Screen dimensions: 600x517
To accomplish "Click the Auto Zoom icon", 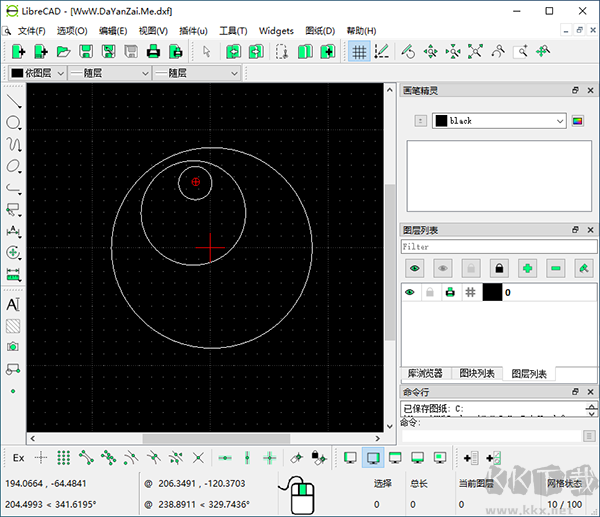I will click(x=475, y=52).
